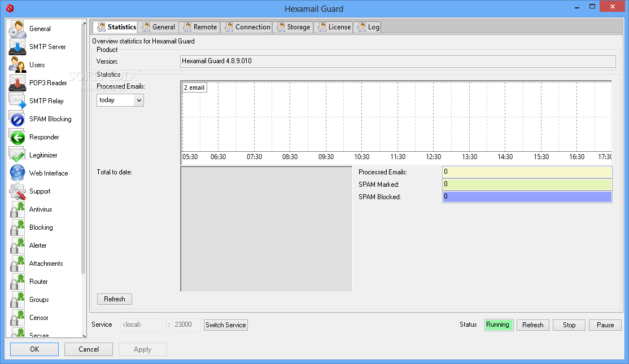The width and height of the screenshot is (629, 364).
Task: Click the Refresh button below the chart
Action: pos(114,299)
